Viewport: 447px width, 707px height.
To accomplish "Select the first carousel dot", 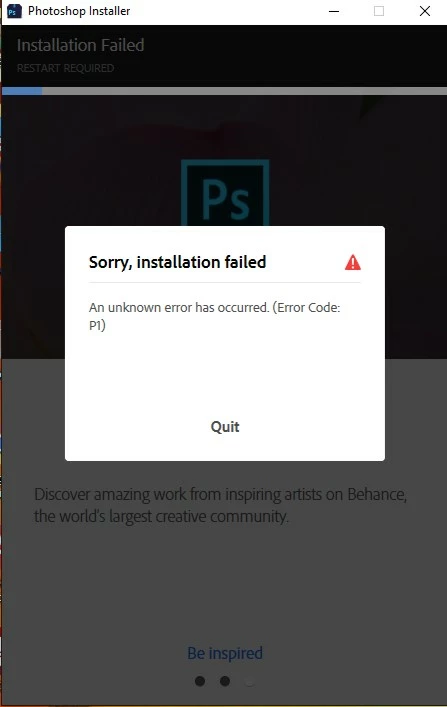I will click(x=200, y=681).
